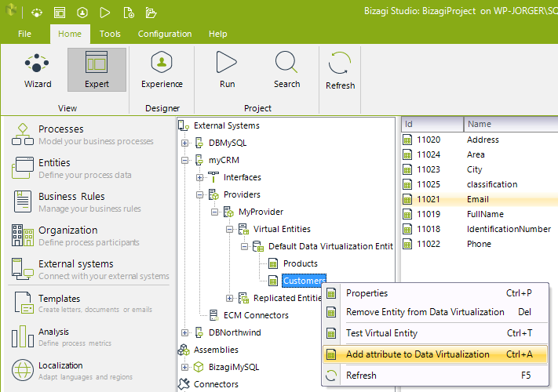Collapse the Providers tree node
Viewport: 558px width, 392px height.
[199, 194]
